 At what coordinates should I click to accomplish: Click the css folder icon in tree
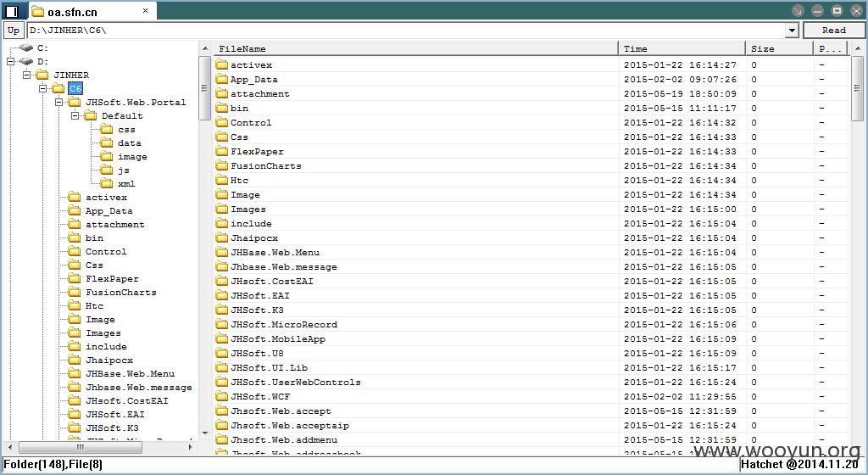106,129
